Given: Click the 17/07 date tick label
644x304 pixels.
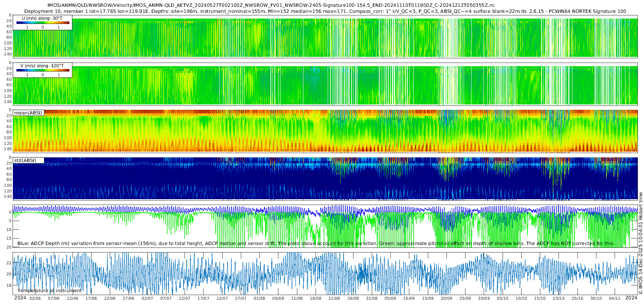Looking at the screenshot, I should point(203,298).
